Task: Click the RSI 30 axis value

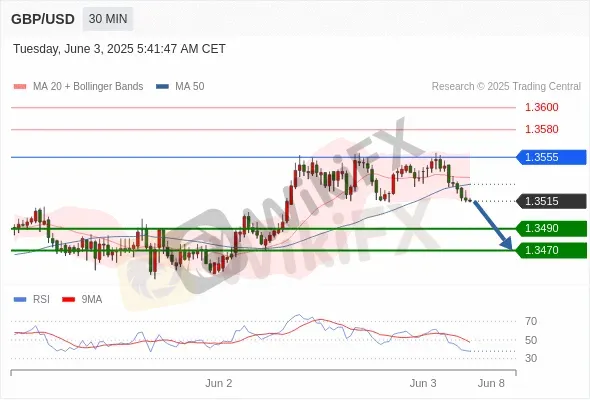Action: tap(531, 358)
